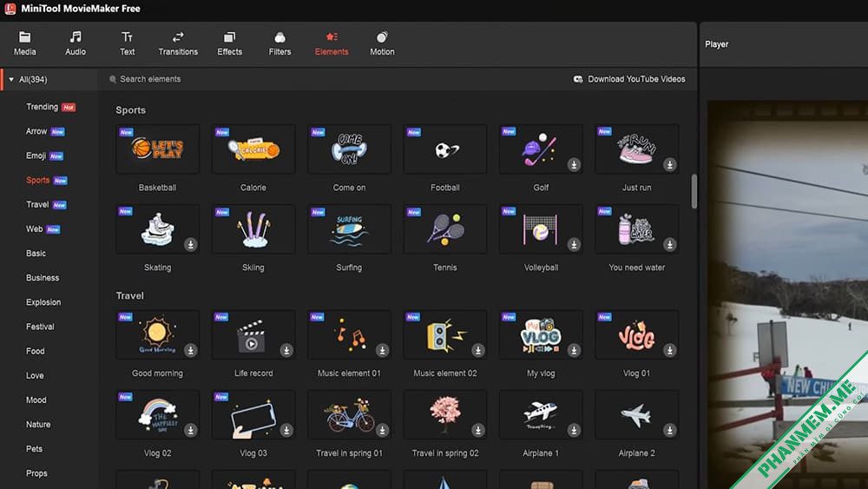Download the Airplane 2 element
Screen dimensions: 868x489
pyautogui.click(x=670, y=430)
